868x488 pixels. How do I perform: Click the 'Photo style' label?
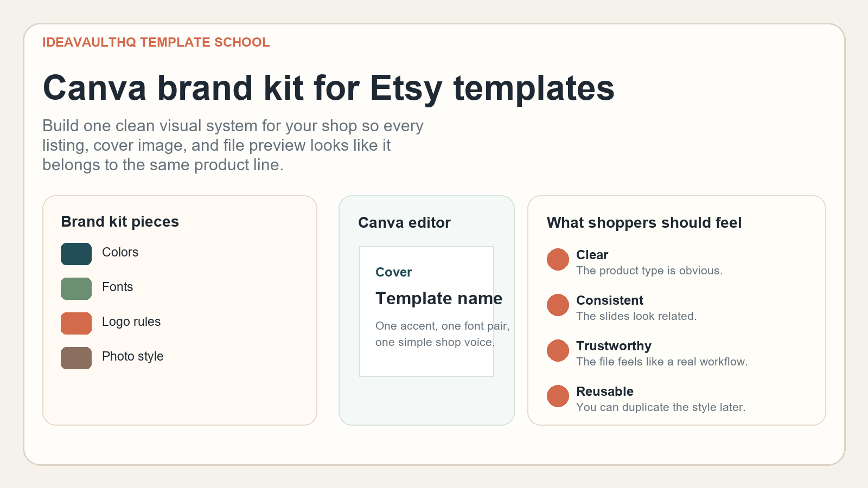(132, 356)
